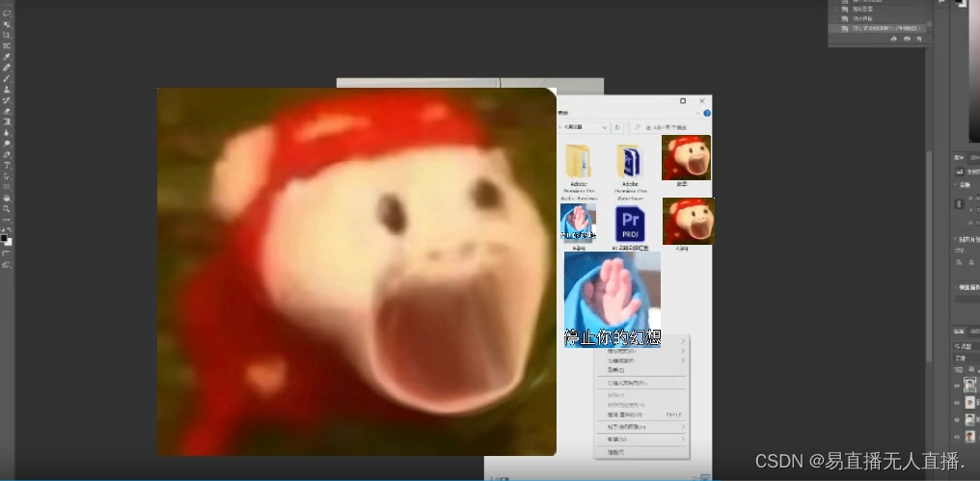Select the Gradient tool
The image size is (980, 481).
click(x=7, y=121)
